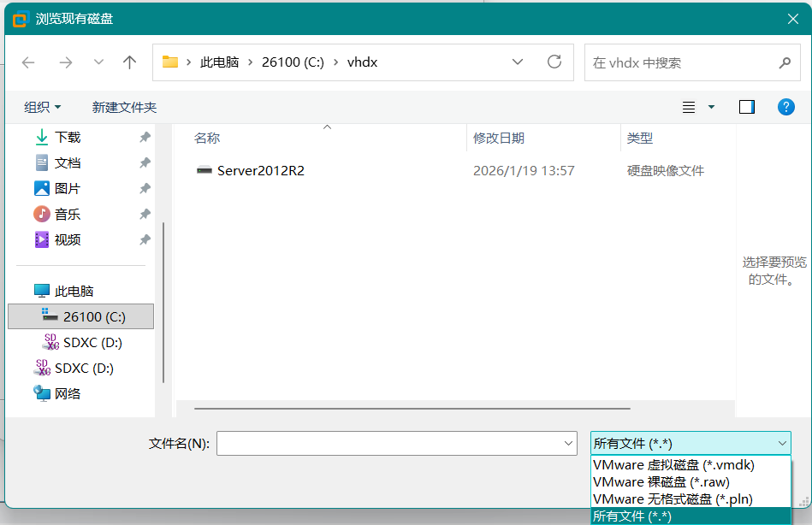The width and height of the screenshot is (812, 525).
Task: Click the horizontal scrollbar in file list
Action: pos(411,410)
